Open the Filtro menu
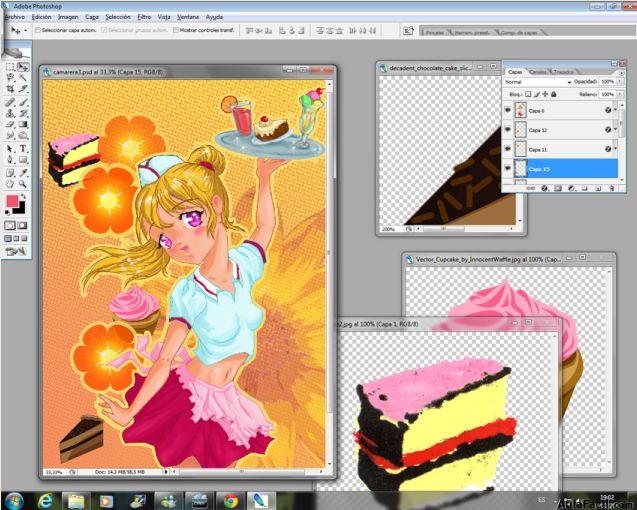The height and width of the screenshot is (510, 637). click(x=144, y=17)
